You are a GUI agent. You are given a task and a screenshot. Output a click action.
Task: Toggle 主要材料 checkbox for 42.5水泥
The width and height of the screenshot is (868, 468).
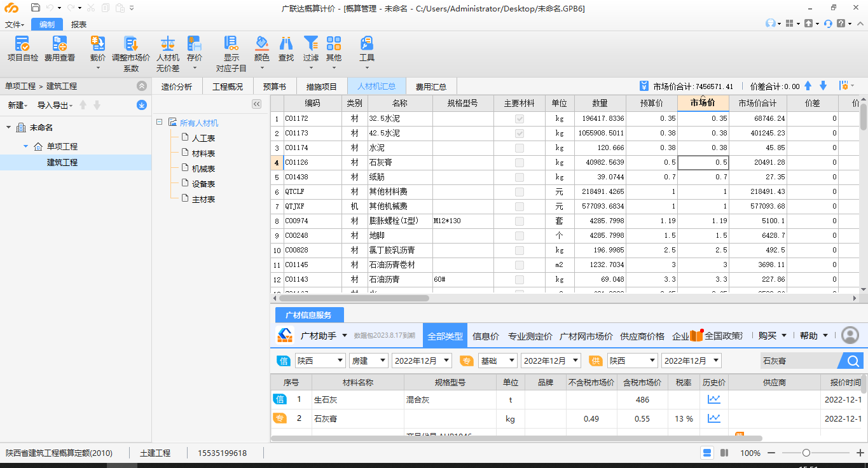coord(520,133)
